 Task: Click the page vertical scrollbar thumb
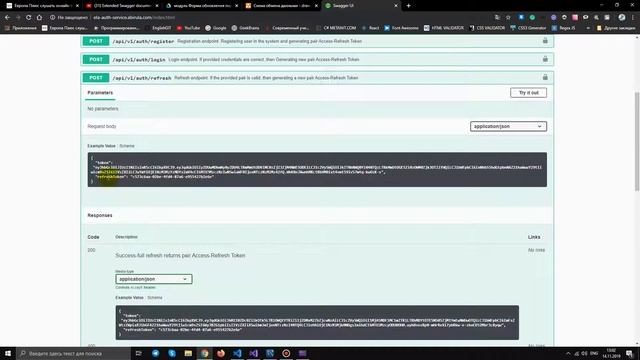click(637, 141)
